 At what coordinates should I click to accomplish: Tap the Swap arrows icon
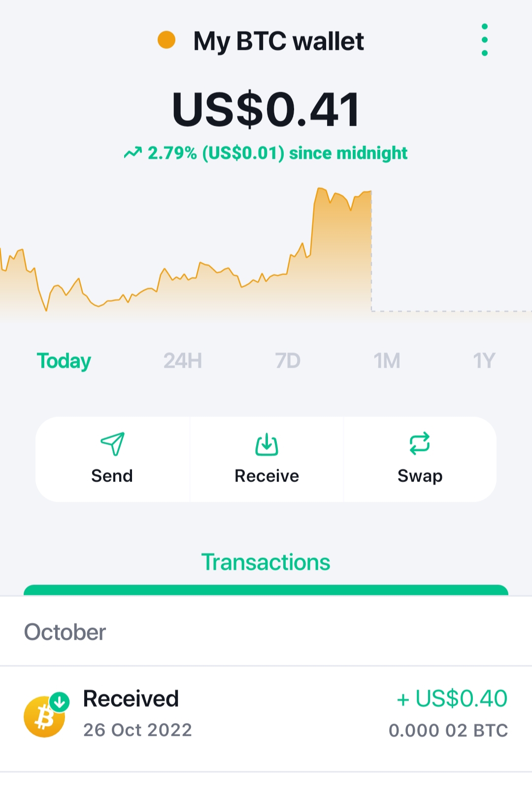pos(420,444)
